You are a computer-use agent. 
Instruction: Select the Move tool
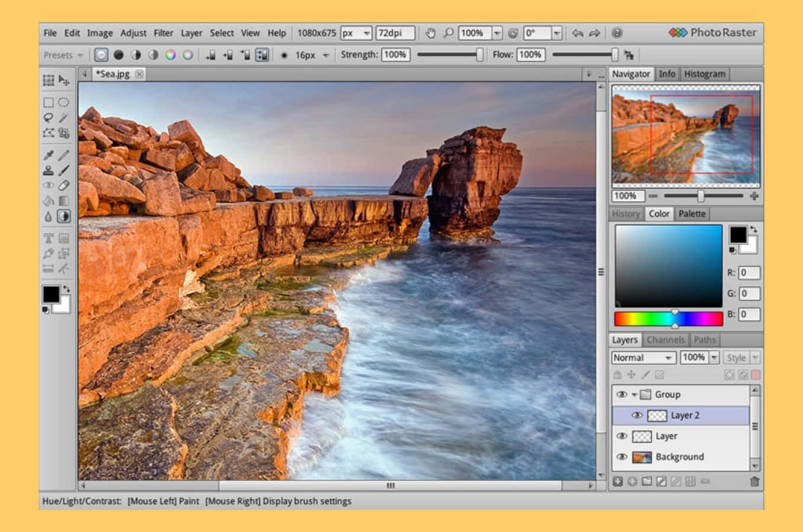[x=64, y=80]
